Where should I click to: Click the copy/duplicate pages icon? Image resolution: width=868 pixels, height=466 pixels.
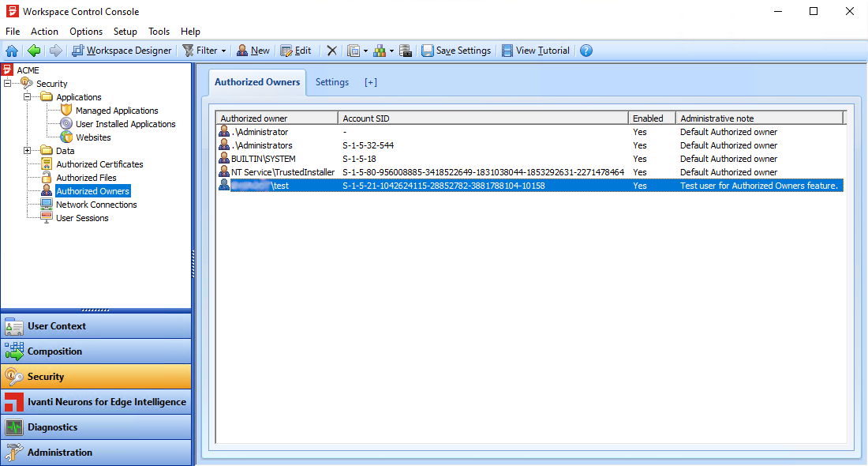coord(354,51)
